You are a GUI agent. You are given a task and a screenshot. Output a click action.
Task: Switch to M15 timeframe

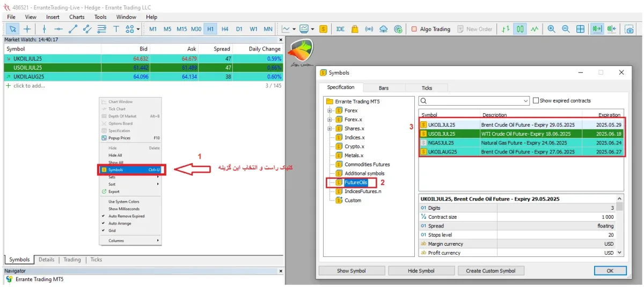click(x=182, y=29)
